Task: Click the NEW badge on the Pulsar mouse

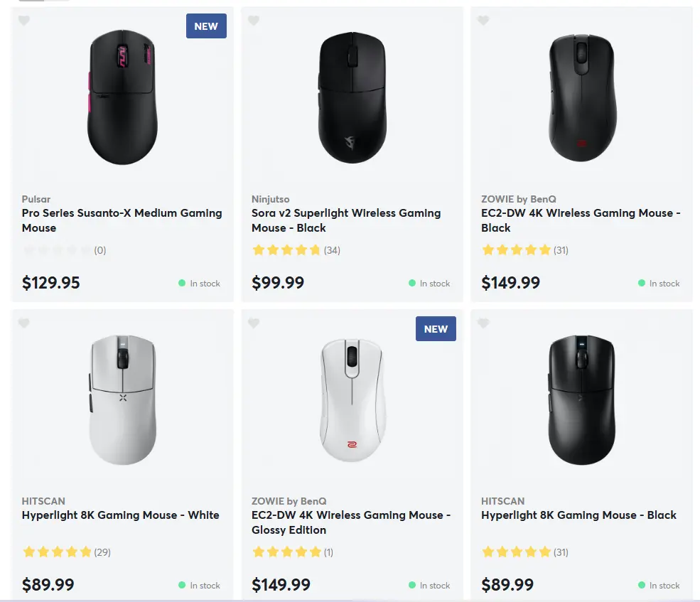Action: (206, 26)
